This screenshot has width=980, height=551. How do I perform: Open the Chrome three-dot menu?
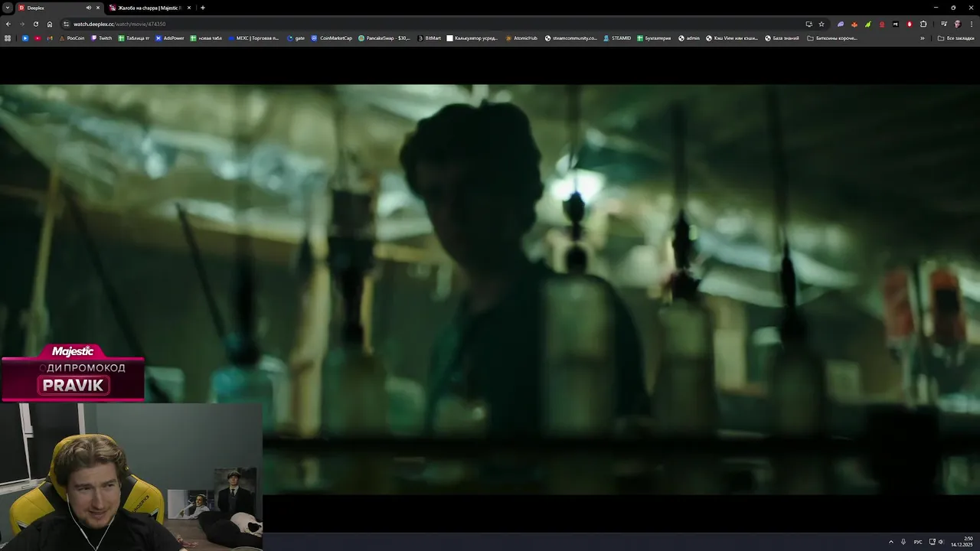pyautogui.click(x=971, y=24)
